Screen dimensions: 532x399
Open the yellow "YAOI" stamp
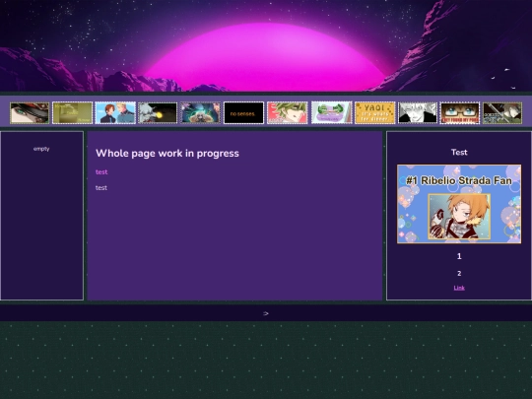pos(375,113)
